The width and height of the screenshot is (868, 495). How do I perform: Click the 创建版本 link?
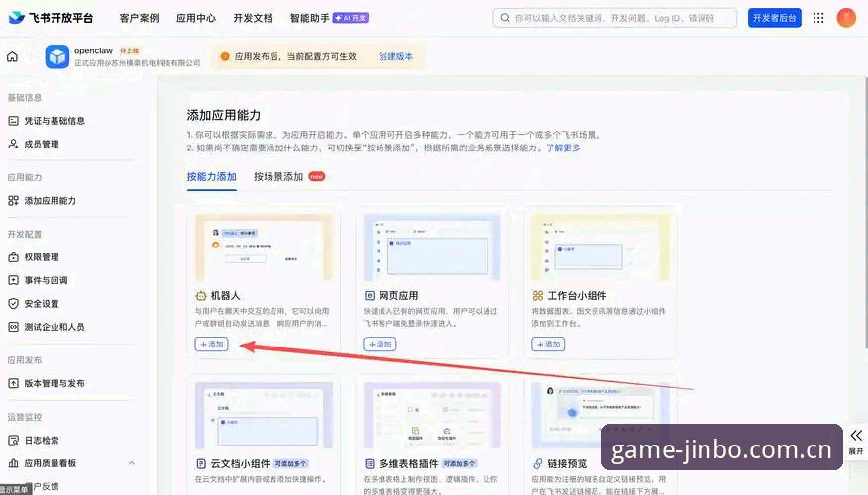pos(395,56)
